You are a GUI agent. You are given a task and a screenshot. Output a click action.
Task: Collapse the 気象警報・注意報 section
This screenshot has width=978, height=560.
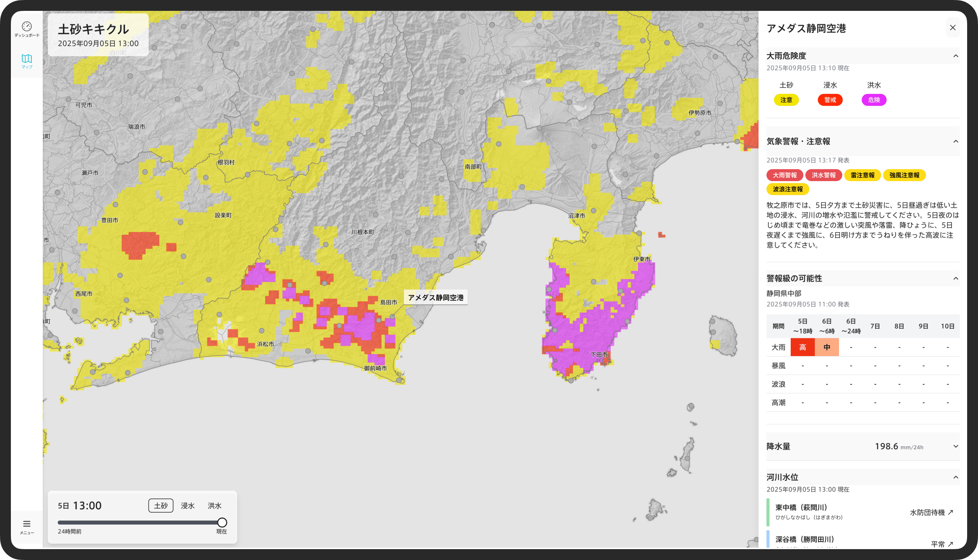pyautogui.click(x=955, y=142)
